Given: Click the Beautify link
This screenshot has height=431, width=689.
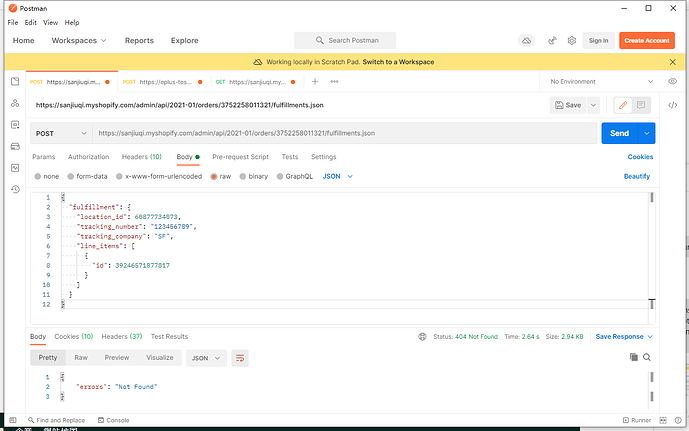Looking at the screenshot, I should pos(637,175).
